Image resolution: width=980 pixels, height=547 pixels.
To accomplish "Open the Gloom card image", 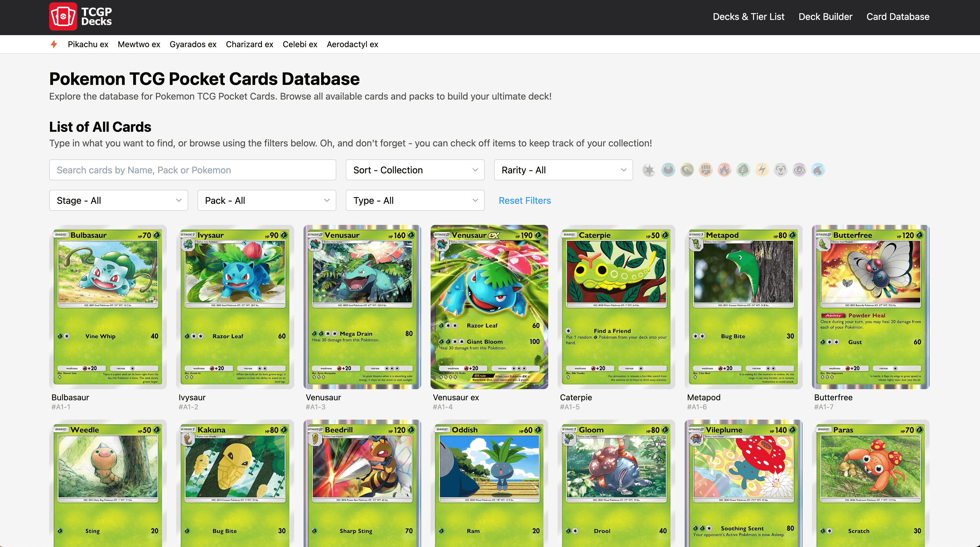I will [616, 483].
